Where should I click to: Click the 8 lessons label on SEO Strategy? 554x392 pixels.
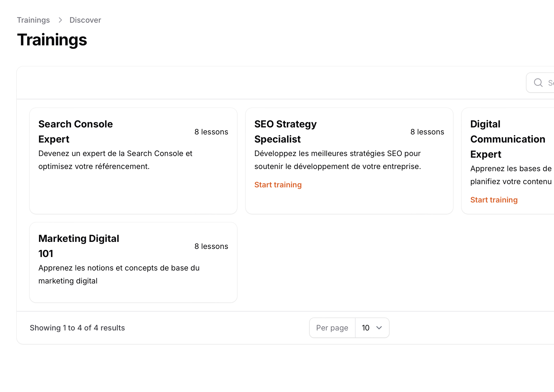[x=427, y=132]
